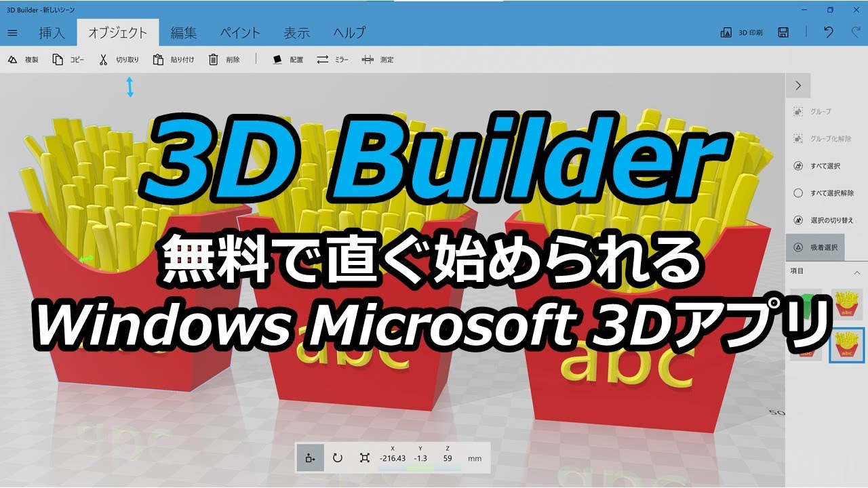Select the オブジェクト tab

tap(118, 33)
